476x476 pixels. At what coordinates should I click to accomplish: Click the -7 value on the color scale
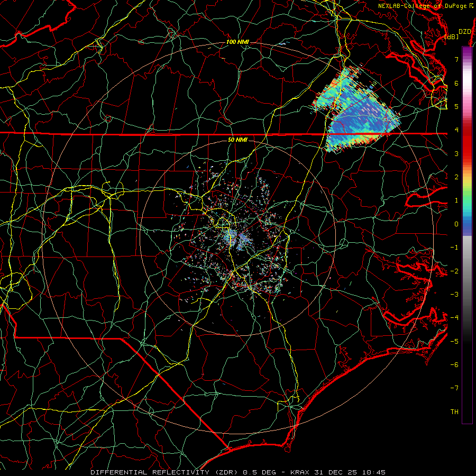tap(454, 388)
